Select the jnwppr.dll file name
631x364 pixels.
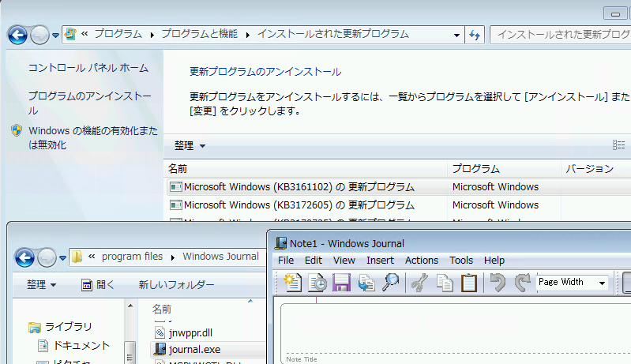coord(190,333)
